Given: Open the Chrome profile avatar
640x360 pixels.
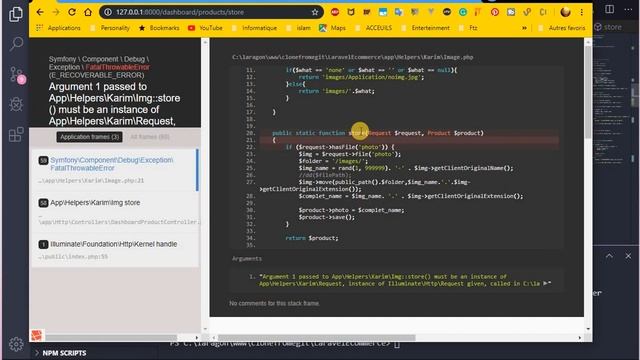Looking at the screenshot, I should pyautogui.click(x=565, y=12).
